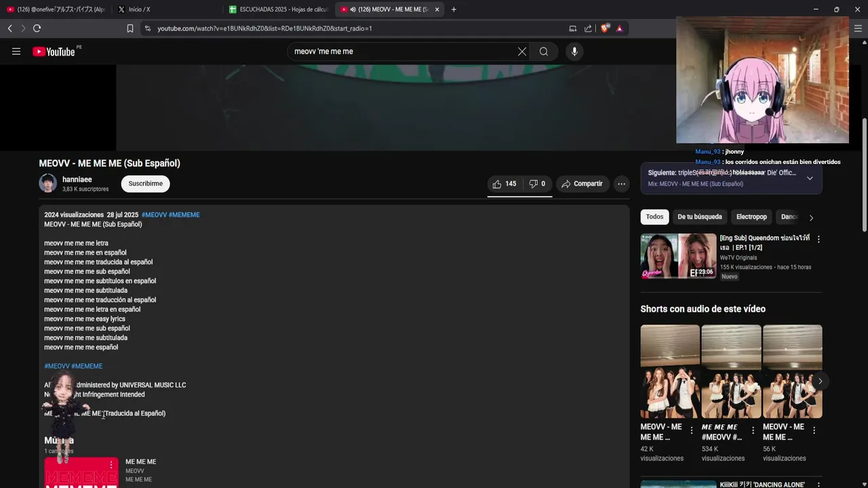The image size is (868, 488).
Task: Open the 534 K views ME ME ME short
Action: click(731, 371)
